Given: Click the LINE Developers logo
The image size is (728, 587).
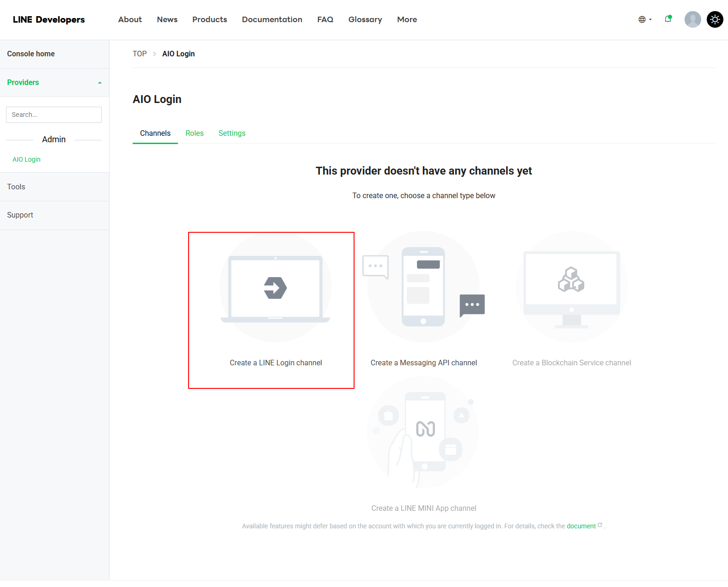Looking at the screenshot, I should coord(49,19).
